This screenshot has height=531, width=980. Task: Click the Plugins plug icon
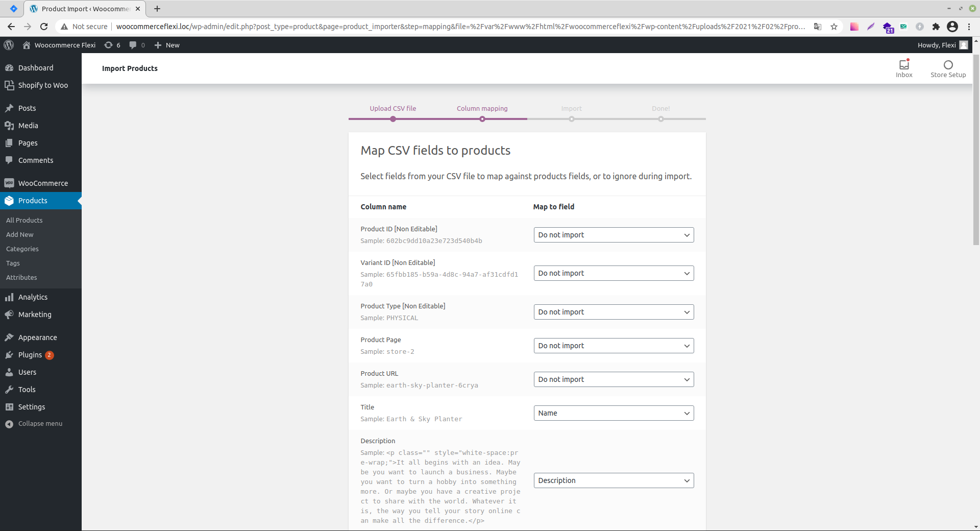coord(9,355)
